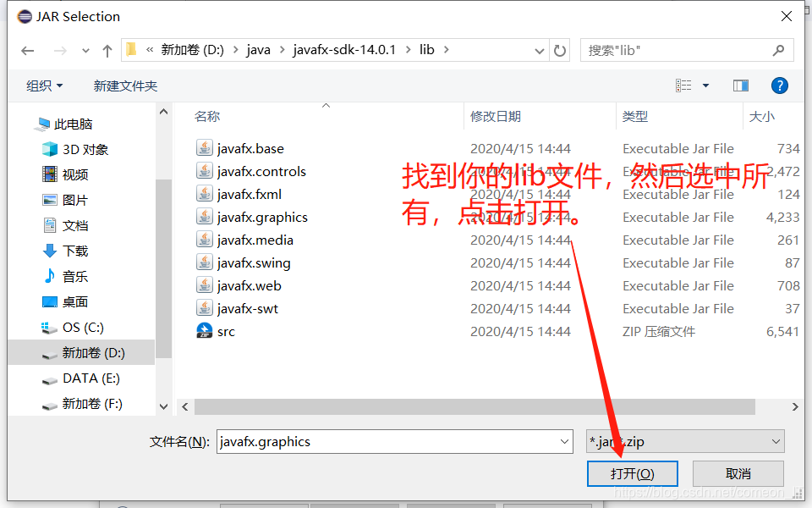
Task: Open 图片 folder in sidebar
Action: [x=65, y=200]
